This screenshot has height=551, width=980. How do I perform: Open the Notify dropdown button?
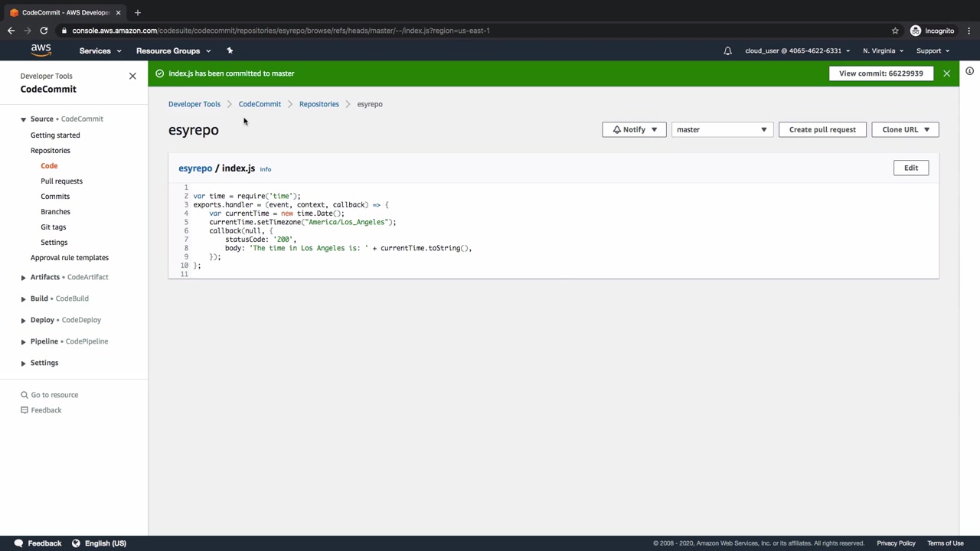point(634,129)
